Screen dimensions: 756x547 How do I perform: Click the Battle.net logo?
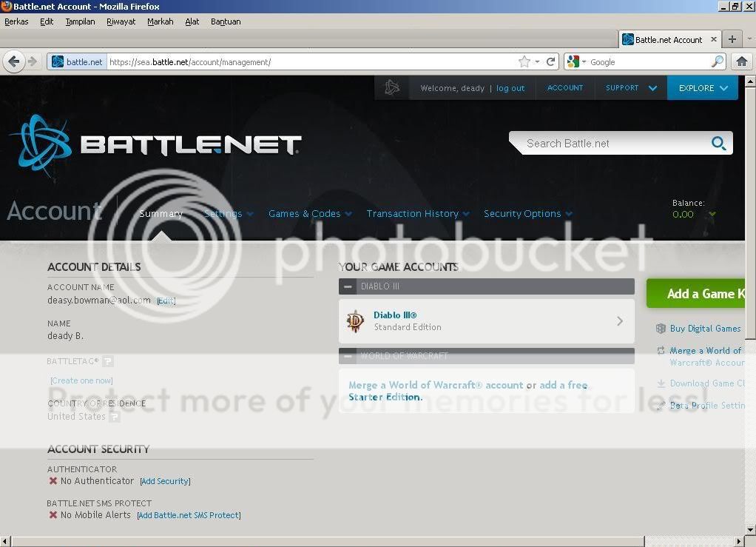click(155, 146)
